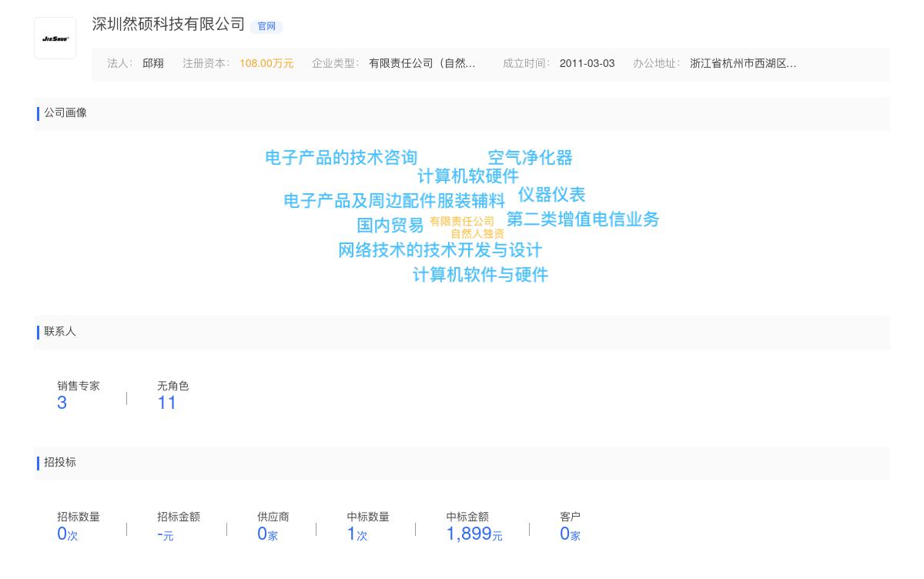The image size is (924, 579).
Task: Select word cloud tag 计算机软硬件
Action: tap(468, 176)
